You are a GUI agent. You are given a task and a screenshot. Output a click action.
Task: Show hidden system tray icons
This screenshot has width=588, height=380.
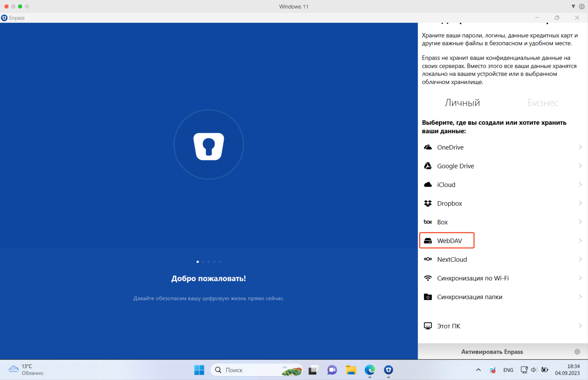point(478,370)
